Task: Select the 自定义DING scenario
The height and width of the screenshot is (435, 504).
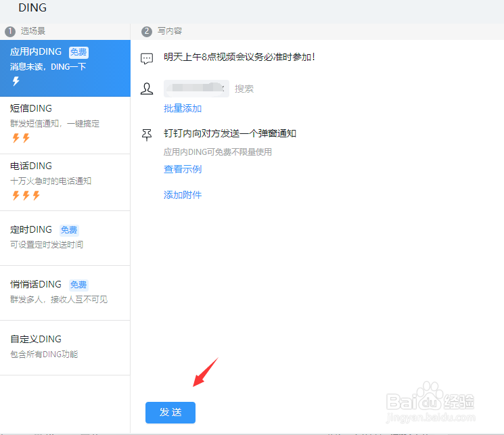Action: pyautogui.click(x=65, y=348)
